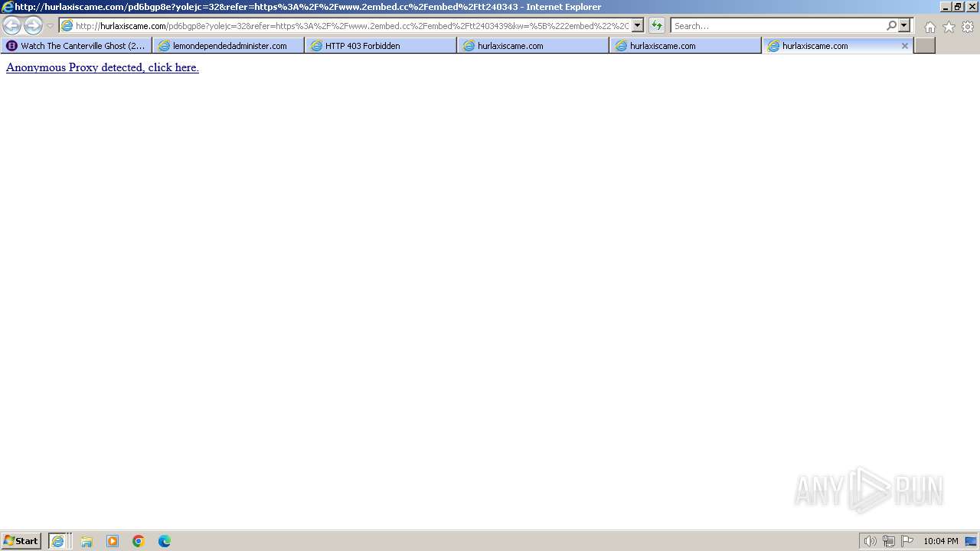Click Internet Explorer taskbar icon
Screen dimensions: 980x551
59,541
